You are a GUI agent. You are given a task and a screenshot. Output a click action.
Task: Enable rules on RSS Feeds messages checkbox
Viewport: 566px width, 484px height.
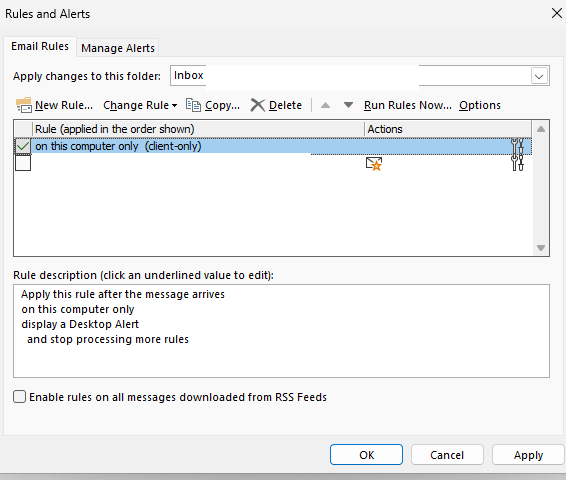coord(19,396)
